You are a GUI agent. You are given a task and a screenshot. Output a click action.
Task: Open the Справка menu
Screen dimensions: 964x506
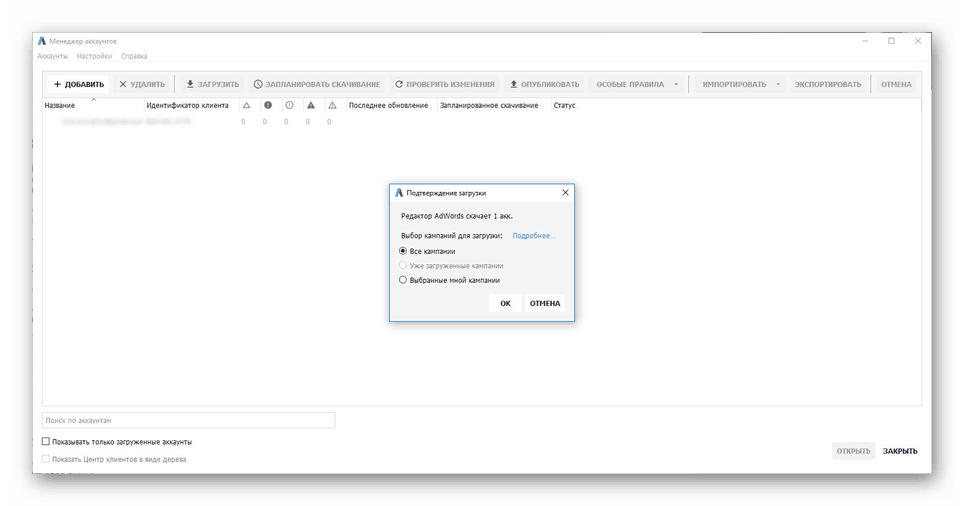(134, 56)
